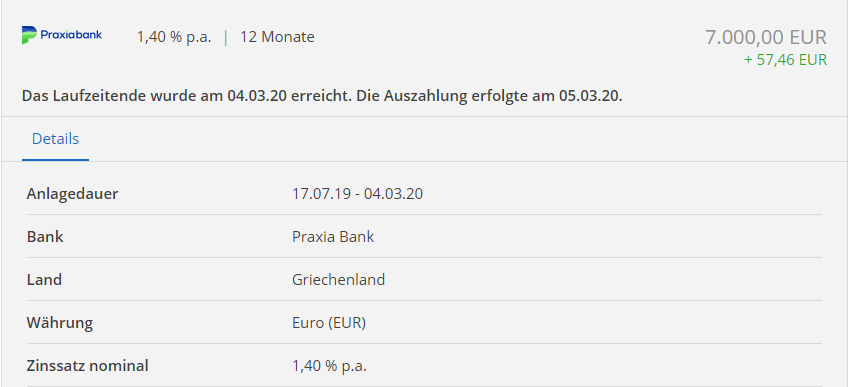Select the 1,40 % p.a. header rate
Image resolution: width=848 pixels, height=387 pixels.
coord(174,37)
